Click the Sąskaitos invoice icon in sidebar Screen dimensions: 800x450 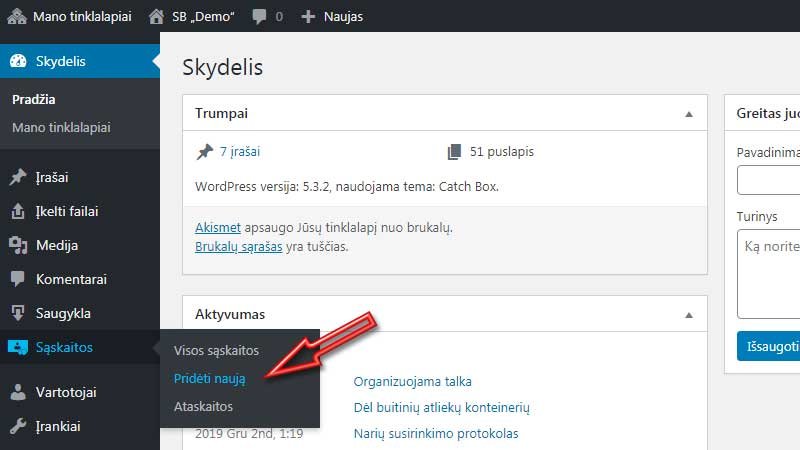point(18,347)
